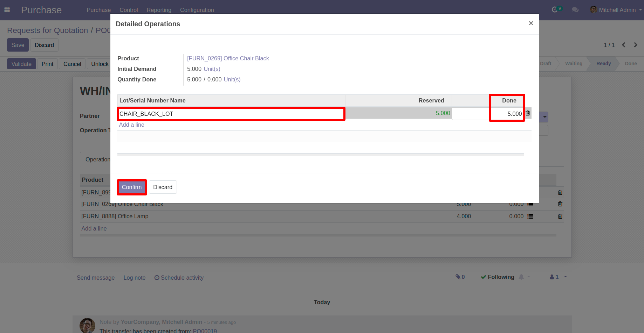Screen dimensions: 644x333
Task: Go to previous record arrow
Action: (624, 45)
